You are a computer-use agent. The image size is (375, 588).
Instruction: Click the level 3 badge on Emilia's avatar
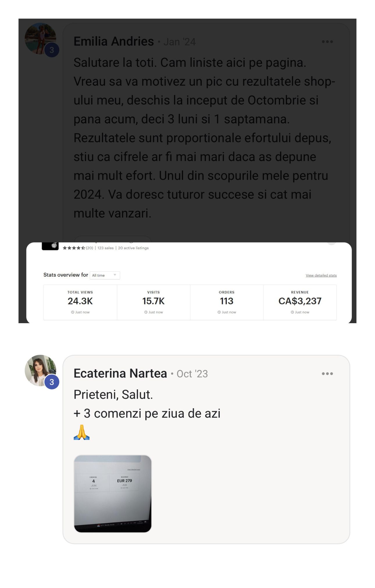(52, 50)
